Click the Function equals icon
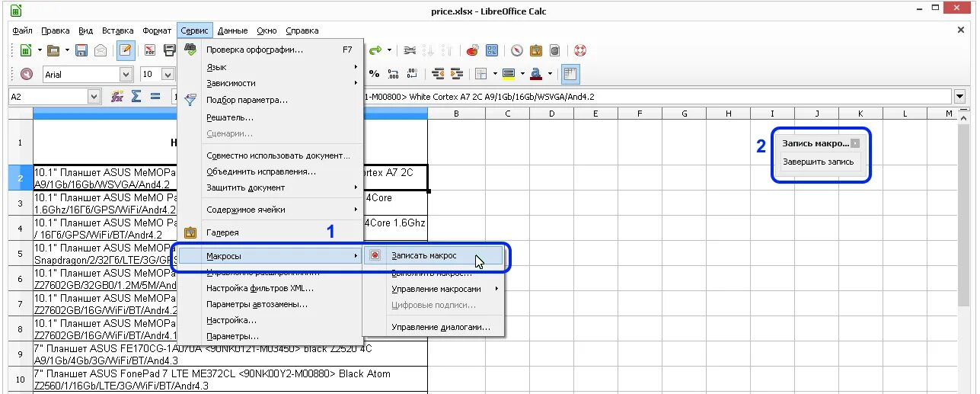Screen dimensions: 980x394 [155, 97]
